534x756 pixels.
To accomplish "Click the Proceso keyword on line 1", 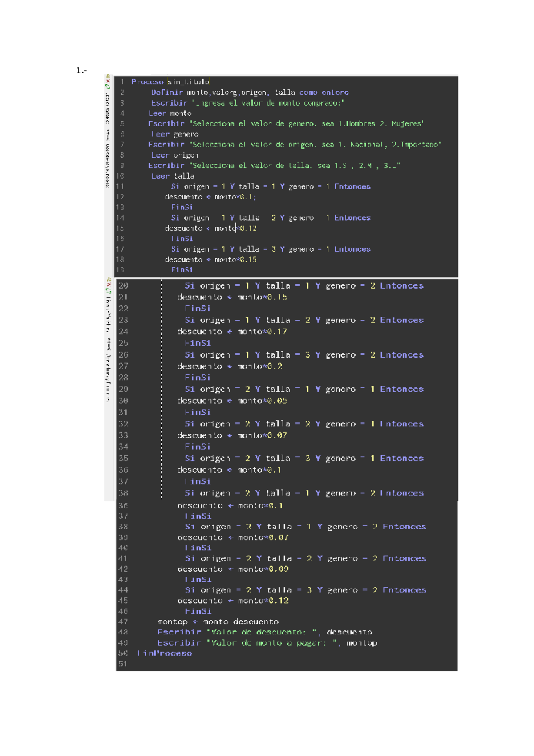I will pos(147,82).
